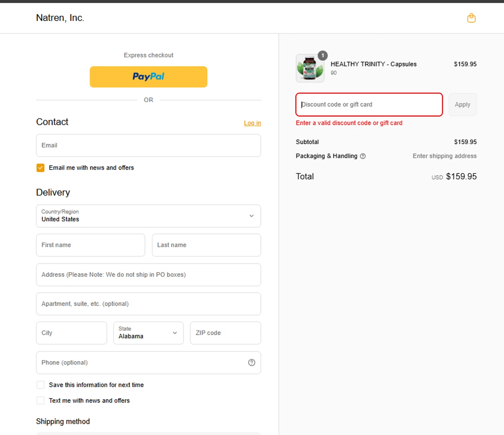
Task: Click the Apartment, suite field
Action: coord(149,304)
